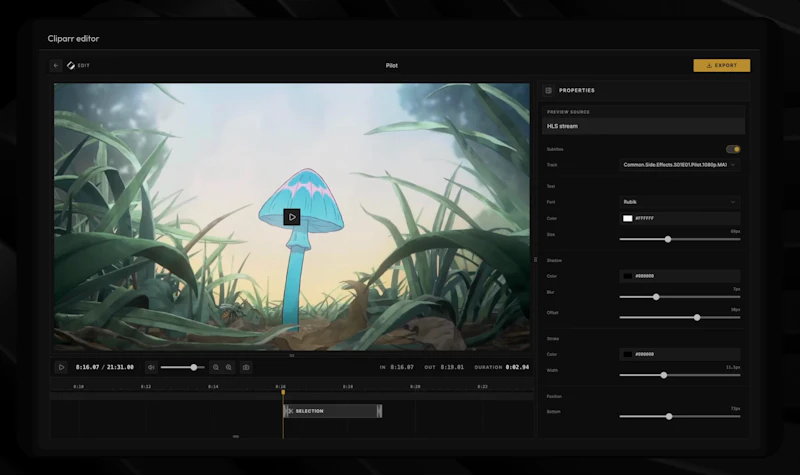Click the SELECTION clip on the timeline
Image resolution: width=800 pixels, height=475 pixels.
pos(333,411)
